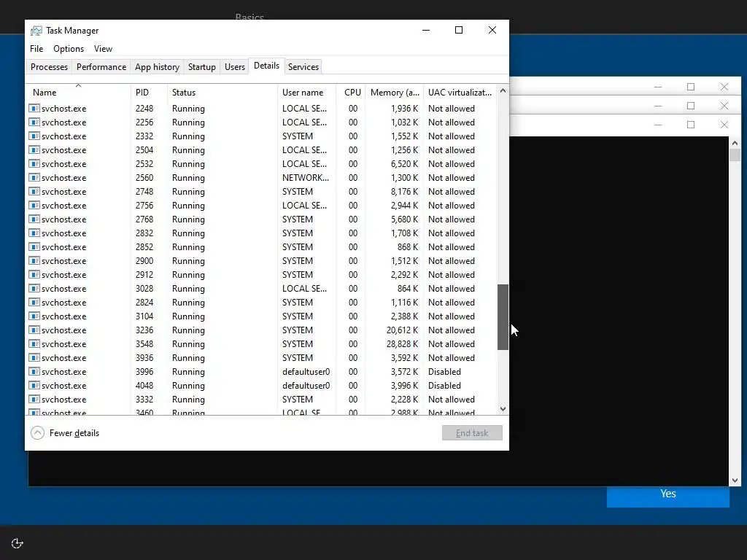This screenshot has height=560, width=747.
Task: Click icon of svchost.exe with PID 2912
Action: point(34,274)
